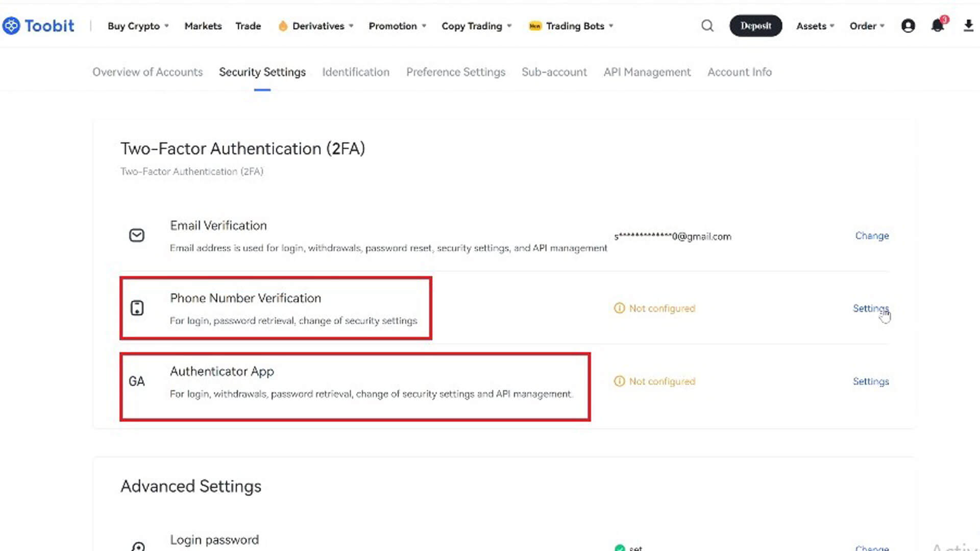Screen dimensions: 980x551
Task: Expand the Promotion dropdown menu
Action: click(x=397, y=26)
